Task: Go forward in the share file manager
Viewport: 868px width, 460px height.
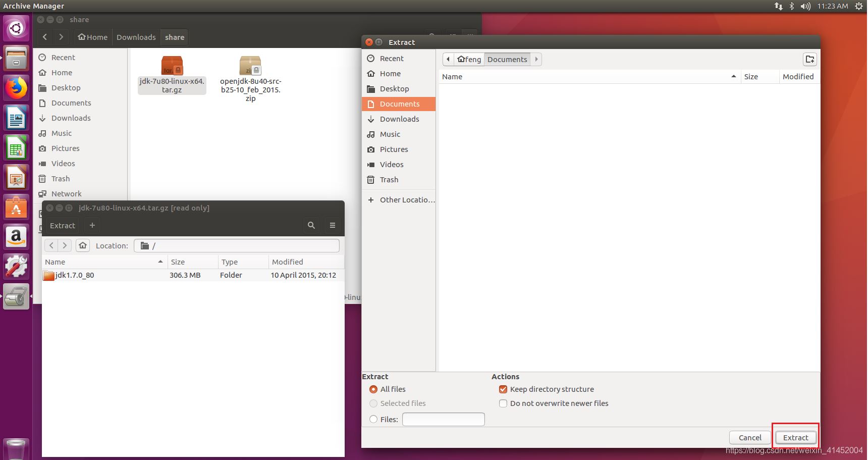Action: [61, 37]
